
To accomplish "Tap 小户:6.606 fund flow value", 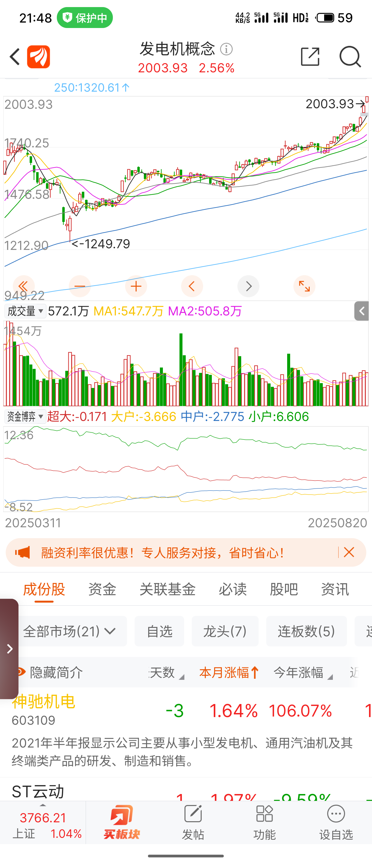I will (x=279, y=417).
